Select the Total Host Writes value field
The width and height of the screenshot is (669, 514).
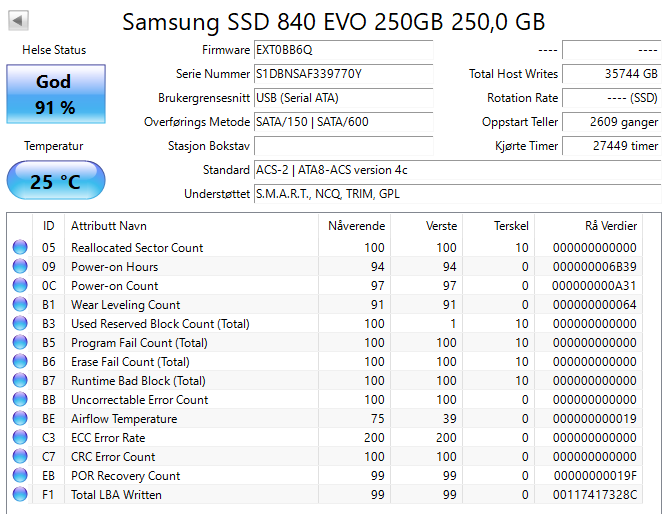[611, 74]
